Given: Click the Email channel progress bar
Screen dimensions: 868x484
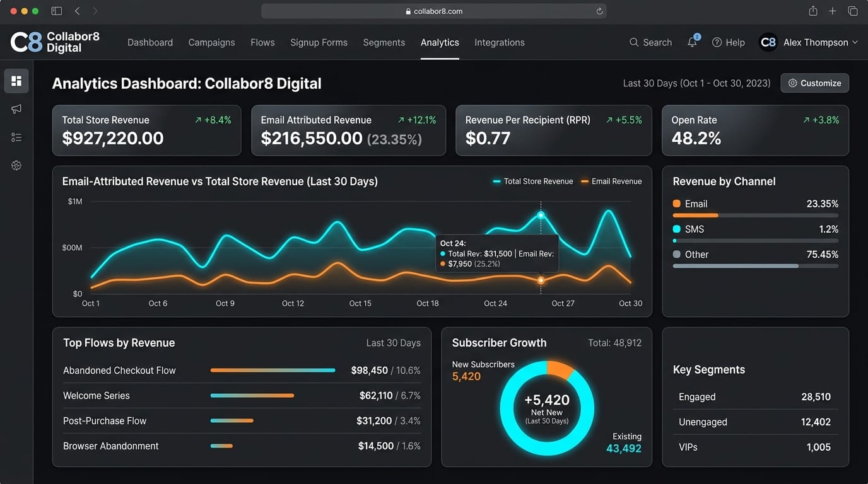Looking at the screenshot, I should point(755,216).
